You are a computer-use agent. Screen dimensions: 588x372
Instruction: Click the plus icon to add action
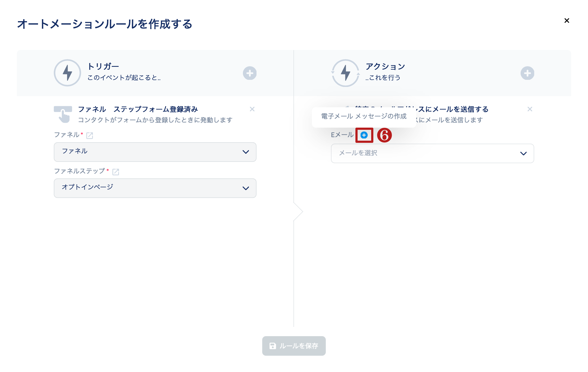527,73
